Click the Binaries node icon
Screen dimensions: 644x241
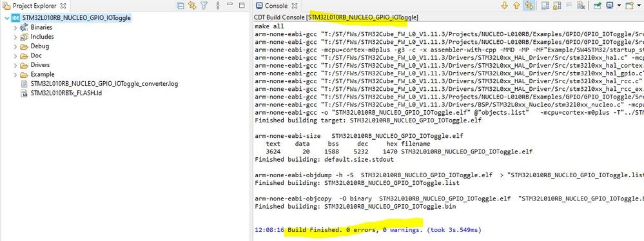[x=24, y=28]
